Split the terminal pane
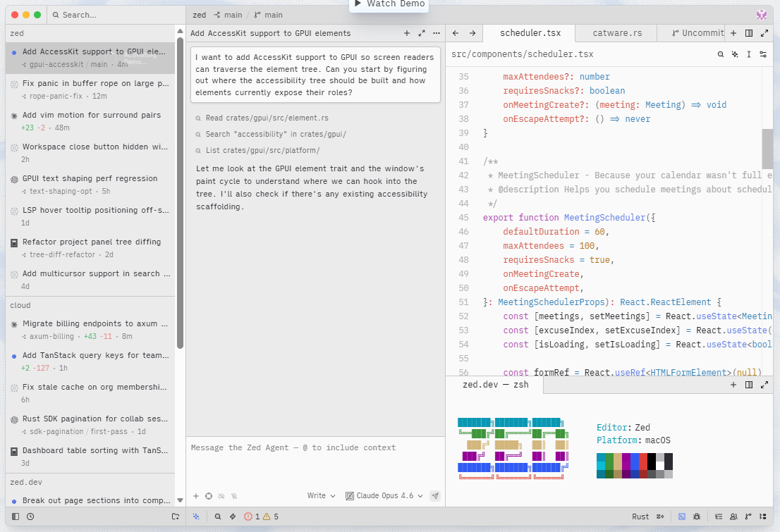Screen dimensions: 780x532 click(x=749, y=385)
